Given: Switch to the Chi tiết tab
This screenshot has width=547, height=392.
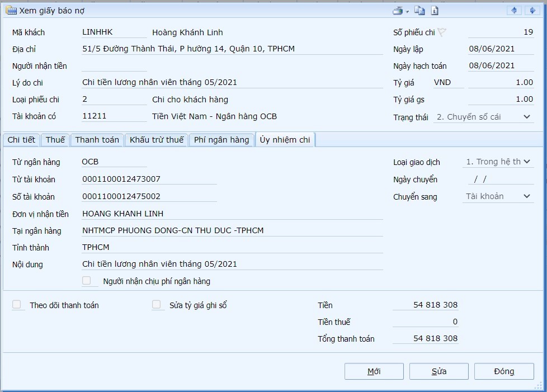Looking at the screenshot, I should (21, 140).
